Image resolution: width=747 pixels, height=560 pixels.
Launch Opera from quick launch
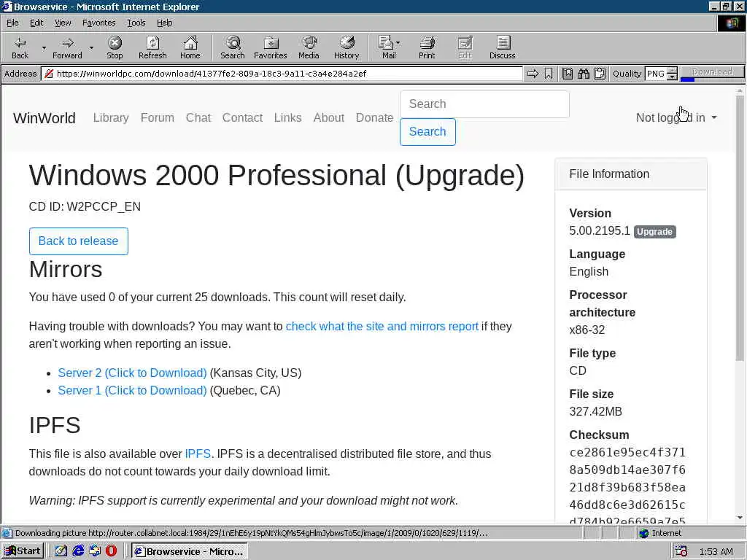click(x=111, y=551)
